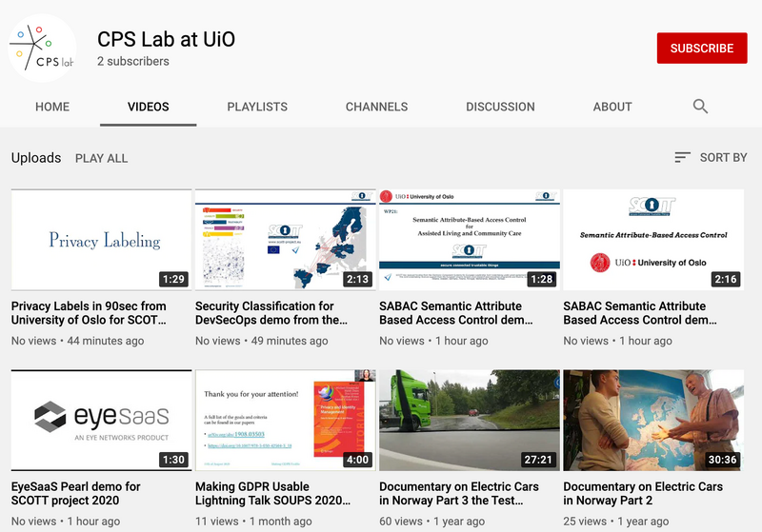Image resolution: width=762 pixels, height=532 pixels.
Task: Go to the Channels tab
Action: tap(376, 107)
